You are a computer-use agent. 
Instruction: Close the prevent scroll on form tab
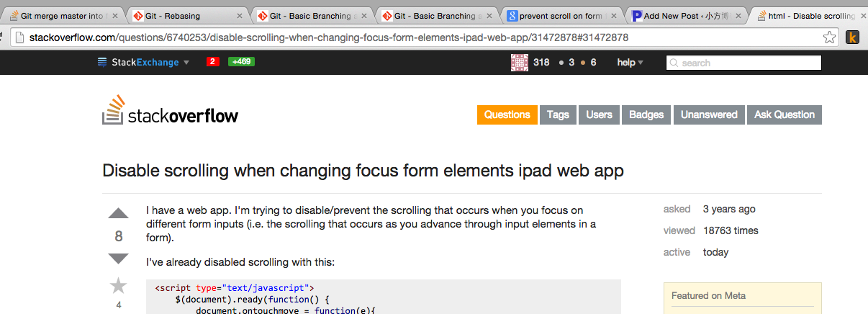(x=614, y=16)
